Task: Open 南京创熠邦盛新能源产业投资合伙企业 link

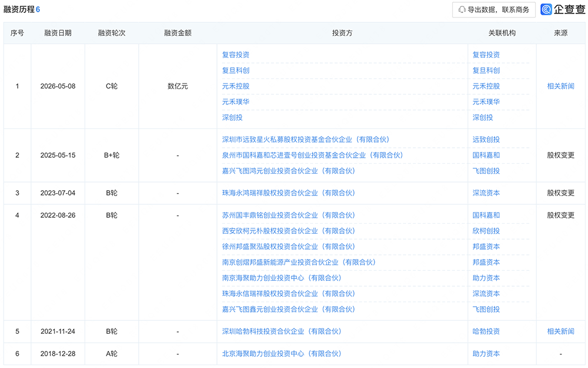Action: [299, 263]
